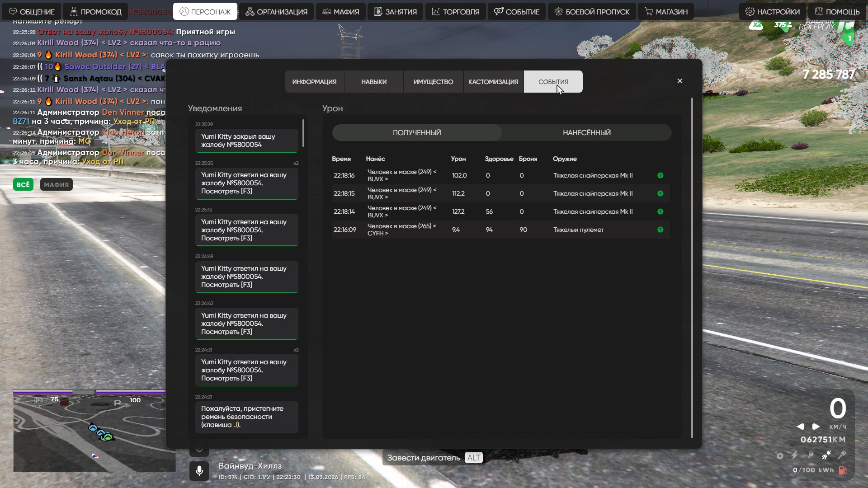Click the left turn signal arrow
The image size is (868, 488).
801,427
